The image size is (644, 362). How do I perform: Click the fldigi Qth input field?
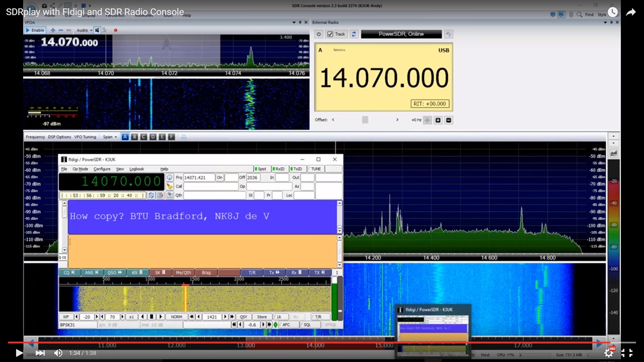click(x=215, y=195)
